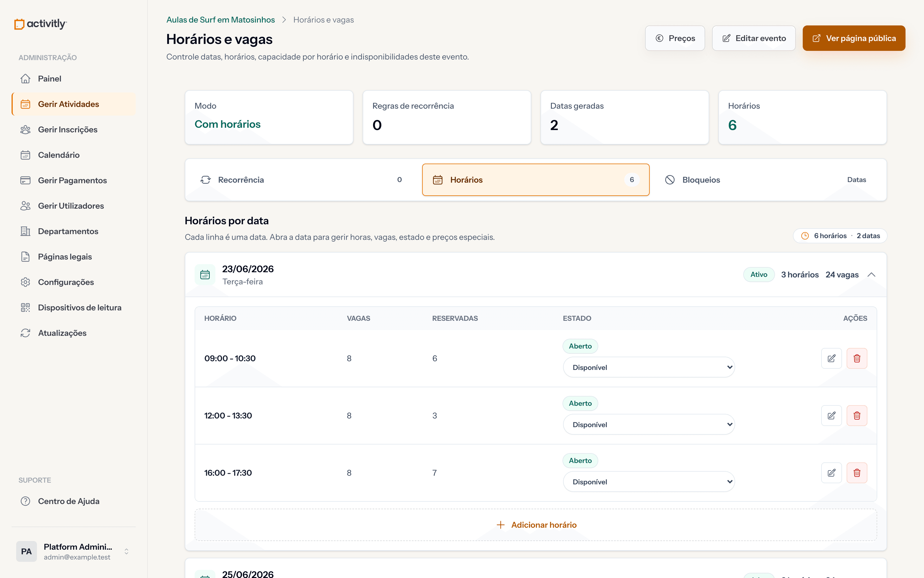The width and height of the screenshot is (924, 578).
Task: Go to Gerir Inscrições
Action: 74,129
